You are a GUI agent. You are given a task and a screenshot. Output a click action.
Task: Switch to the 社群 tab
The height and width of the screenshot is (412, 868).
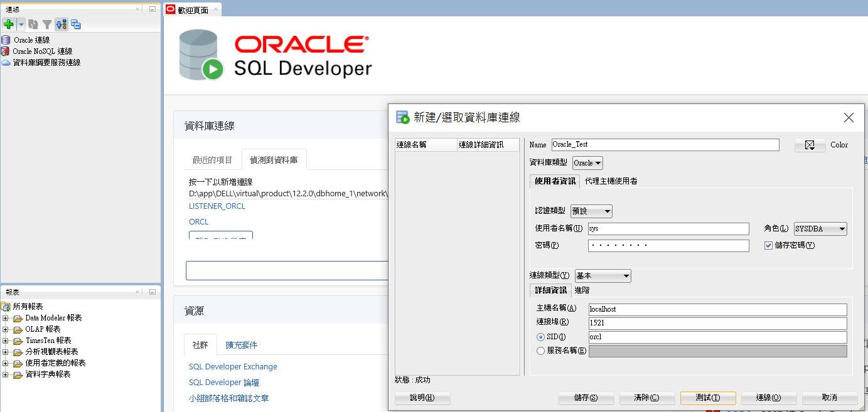tap(200, 345)
